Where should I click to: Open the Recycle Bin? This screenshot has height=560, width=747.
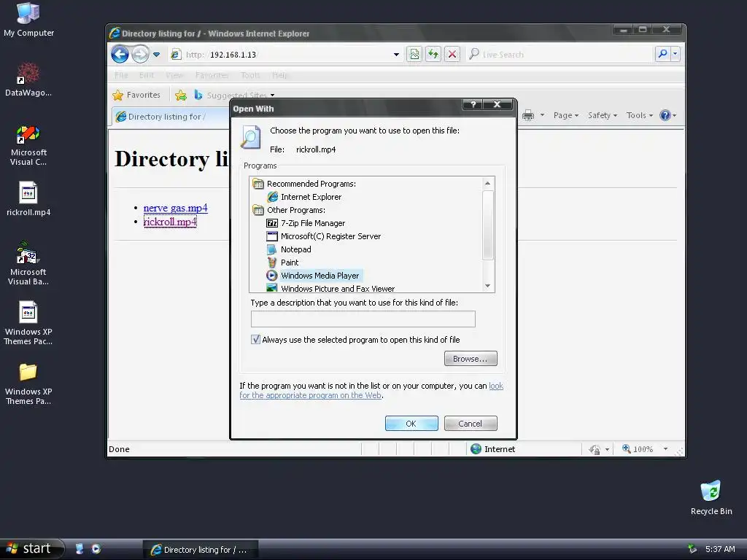pos(711,497)
